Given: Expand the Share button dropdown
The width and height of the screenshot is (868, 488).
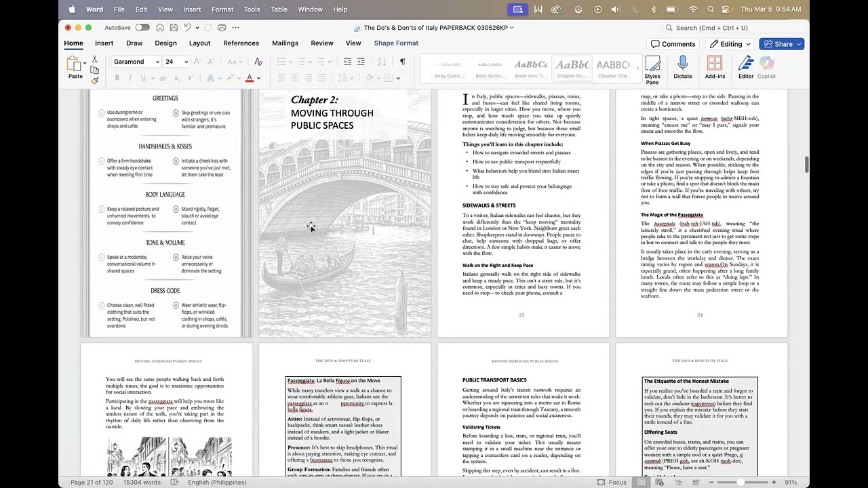Looking at the screenshot, I should pyautogui.click(x=799, y=44).
